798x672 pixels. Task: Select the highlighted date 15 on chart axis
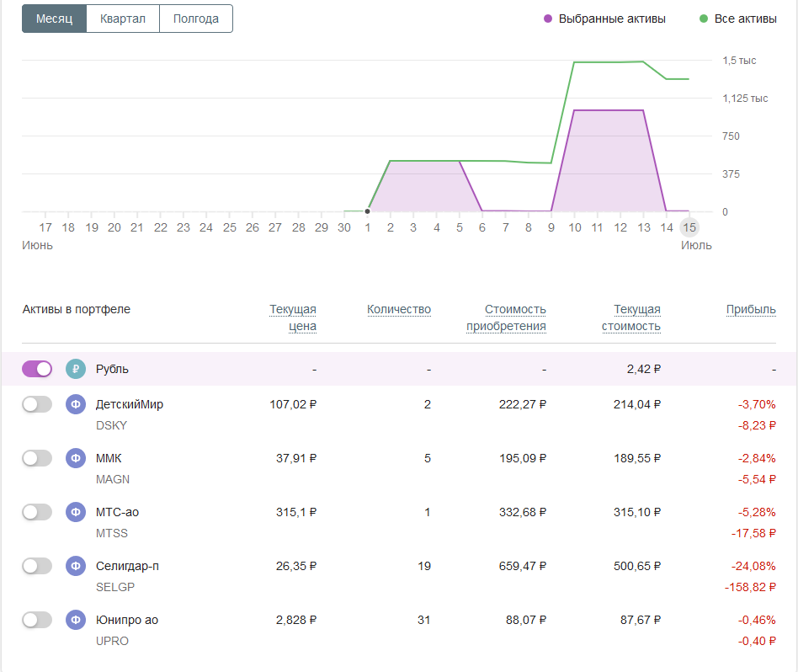point(689,227)
